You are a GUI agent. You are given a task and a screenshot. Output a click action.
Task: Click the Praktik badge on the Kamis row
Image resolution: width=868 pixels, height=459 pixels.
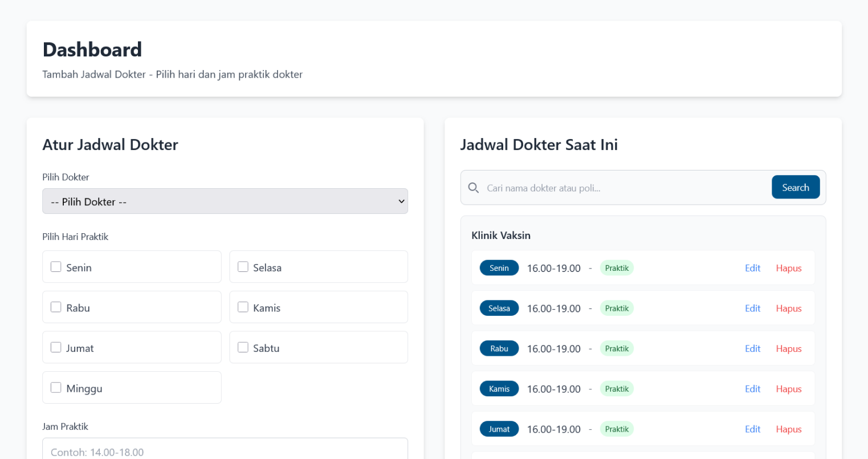[617, 388]
